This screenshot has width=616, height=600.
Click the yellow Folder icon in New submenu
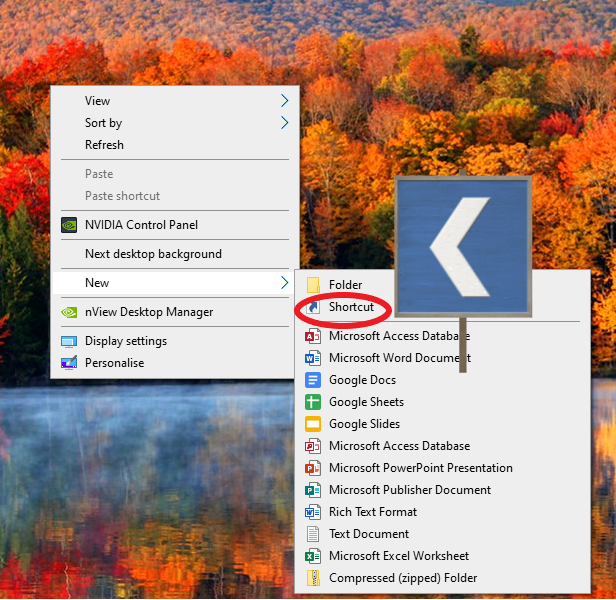click(313, 285)
